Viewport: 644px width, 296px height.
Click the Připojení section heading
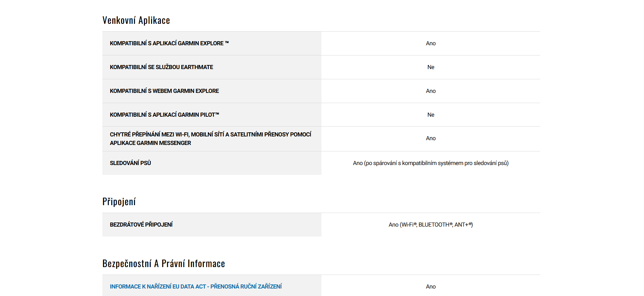click(119, 202)
